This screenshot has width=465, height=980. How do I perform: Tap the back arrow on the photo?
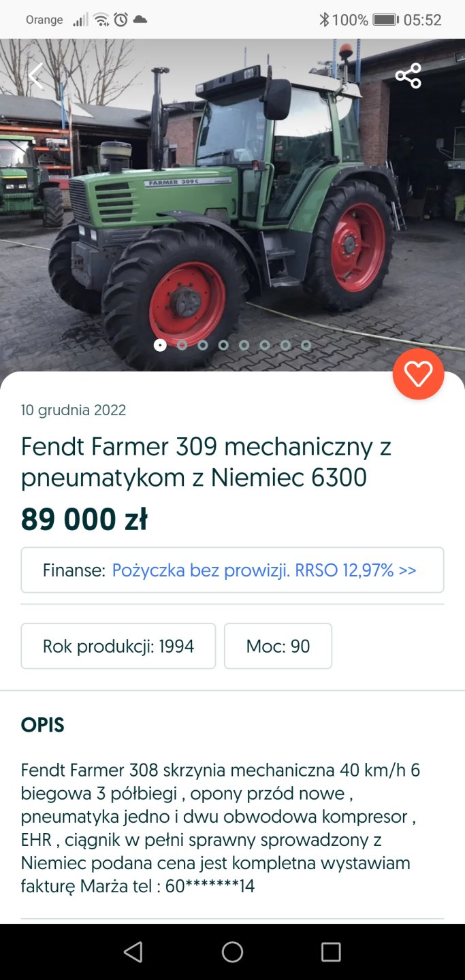(35, 76)
